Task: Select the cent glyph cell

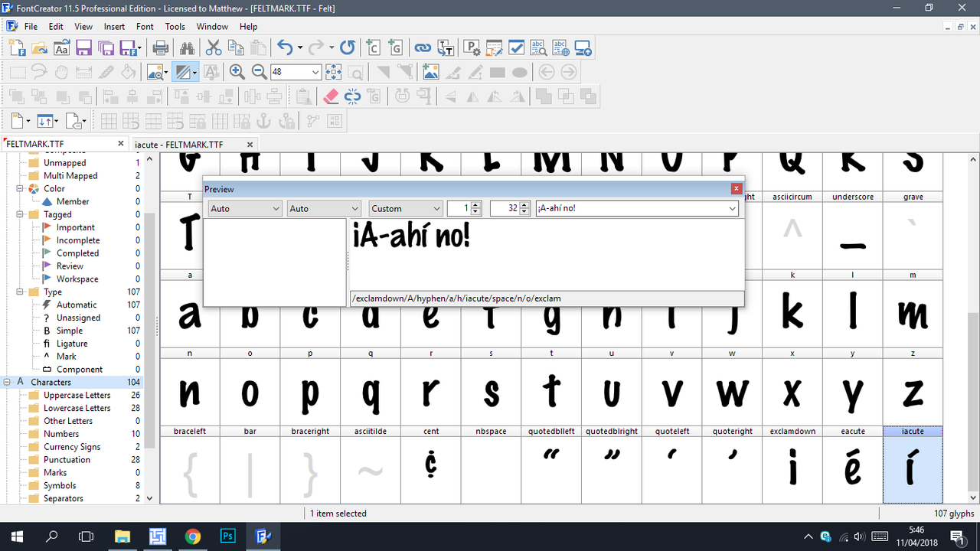Action: coord(431,465)
